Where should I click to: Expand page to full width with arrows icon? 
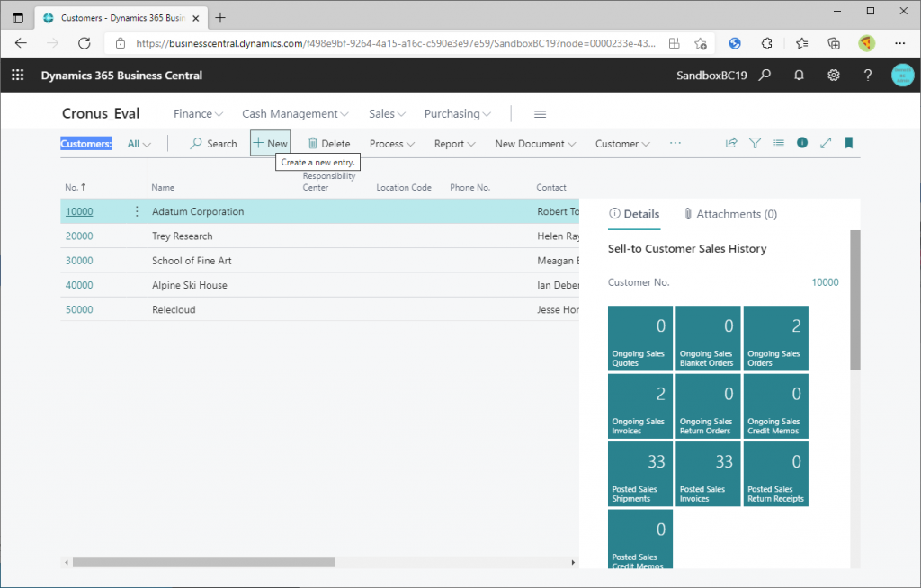[826, 143]
